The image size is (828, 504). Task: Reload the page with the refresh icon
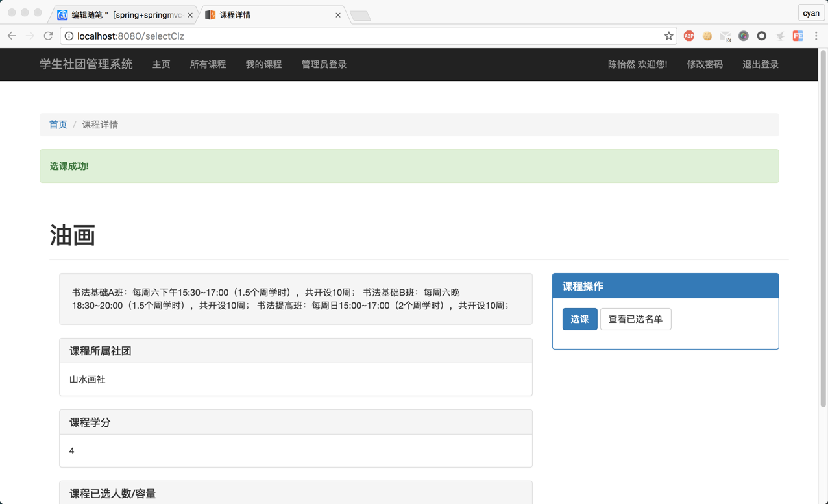tap(48, 36)
